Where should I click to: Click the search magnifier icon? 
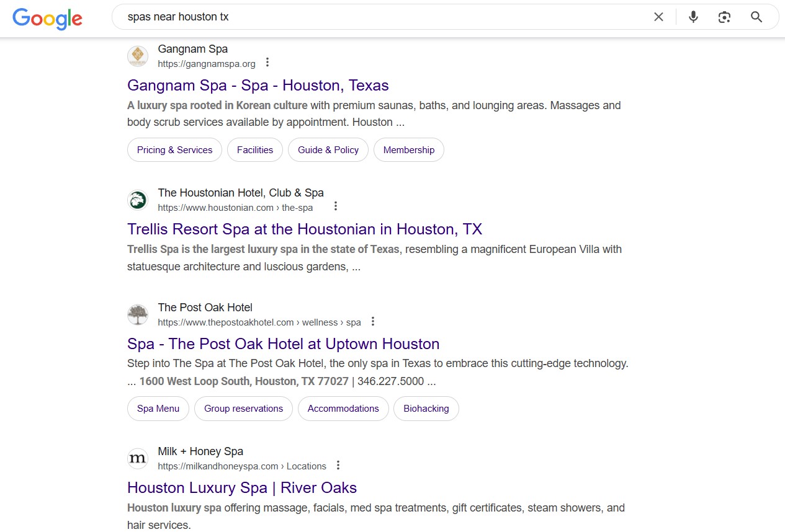pyautogui.click(x=756, y=17)
